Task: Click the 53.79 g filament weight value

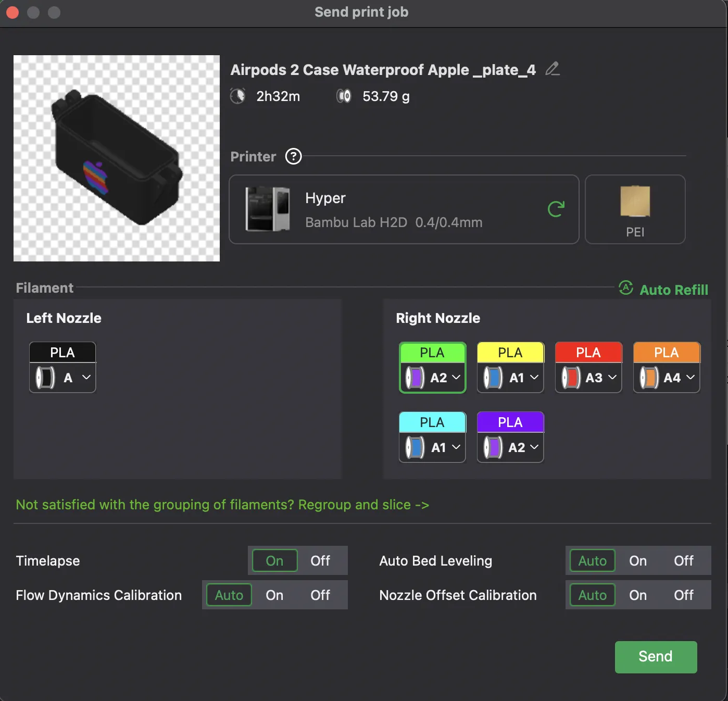Action: 386,96
